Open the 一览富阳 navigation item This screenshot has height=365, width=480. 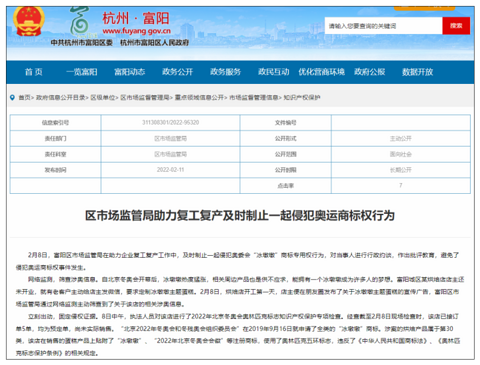point(82,72)
